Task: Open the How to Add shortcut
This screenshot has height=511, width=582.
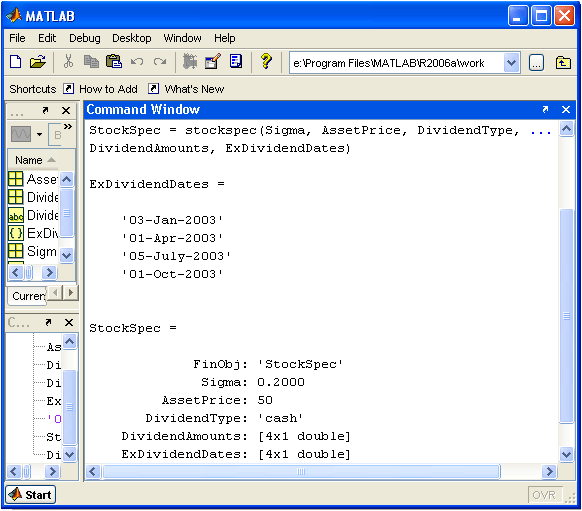Action: pos(101,89)
